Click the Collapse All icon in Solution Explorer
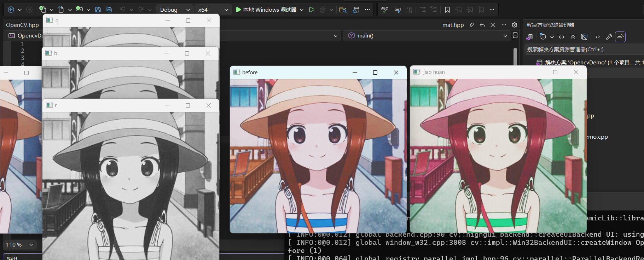 coord(573,37)
